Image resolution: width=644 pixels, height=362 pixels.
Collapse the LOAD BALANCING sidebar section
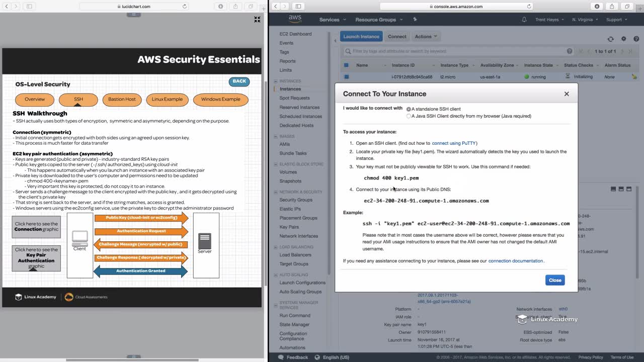(275, 247)
